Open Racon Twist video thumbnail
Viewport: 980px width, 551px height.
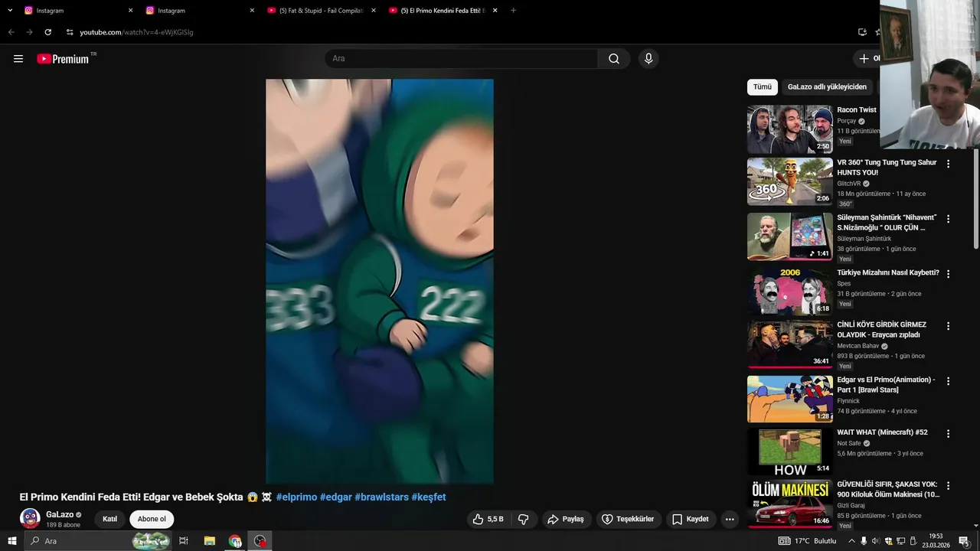(x=789, y=129)
